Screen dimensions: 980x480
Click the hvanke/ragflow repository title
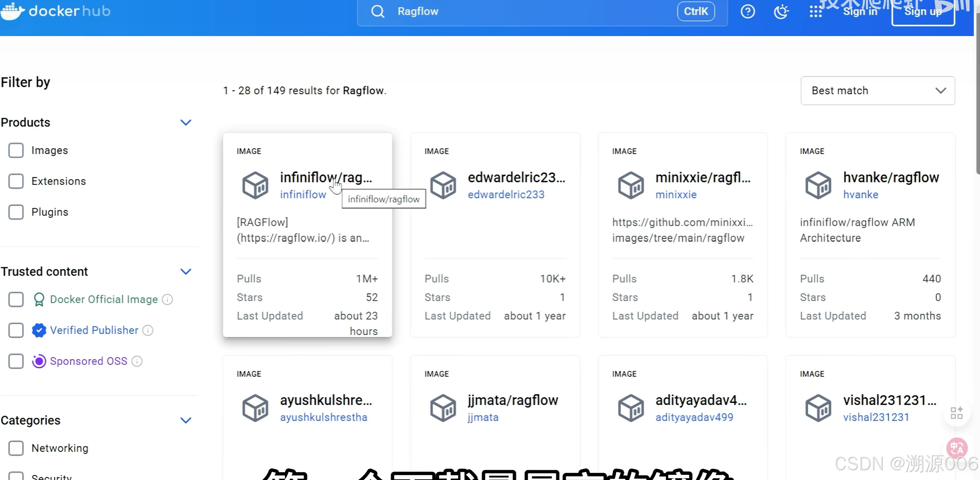[x=891, y=178]
